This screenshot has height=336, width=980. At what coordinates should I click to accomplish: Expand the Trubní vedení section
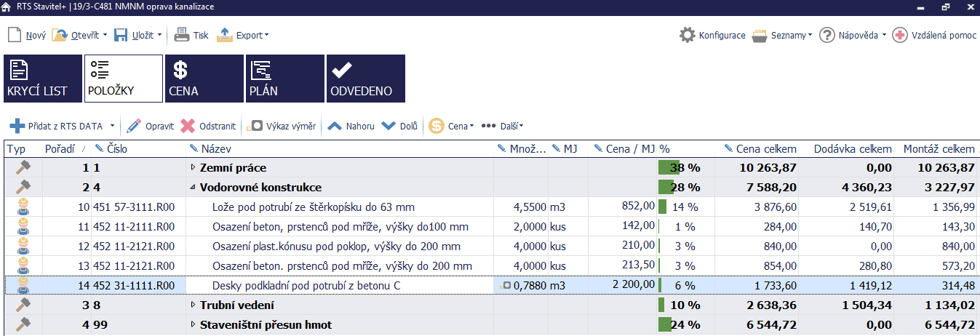pos(193,305)
